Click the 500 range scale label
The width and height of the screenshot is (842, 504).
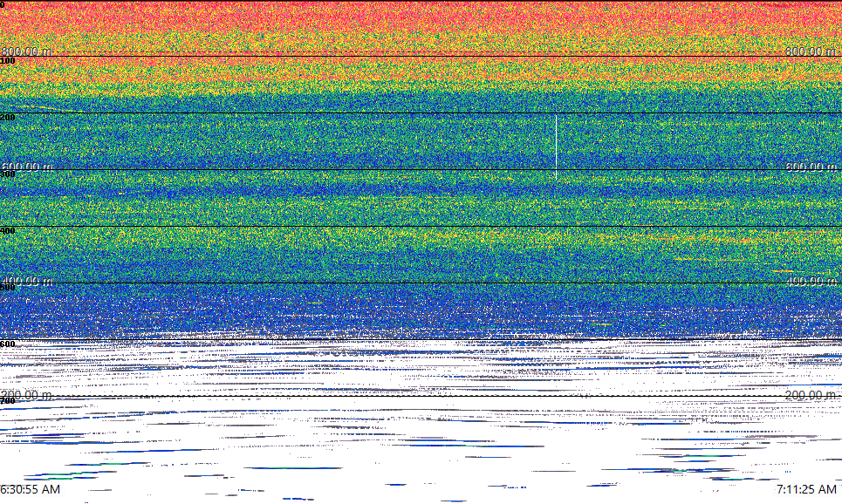[x=8, y=287]
